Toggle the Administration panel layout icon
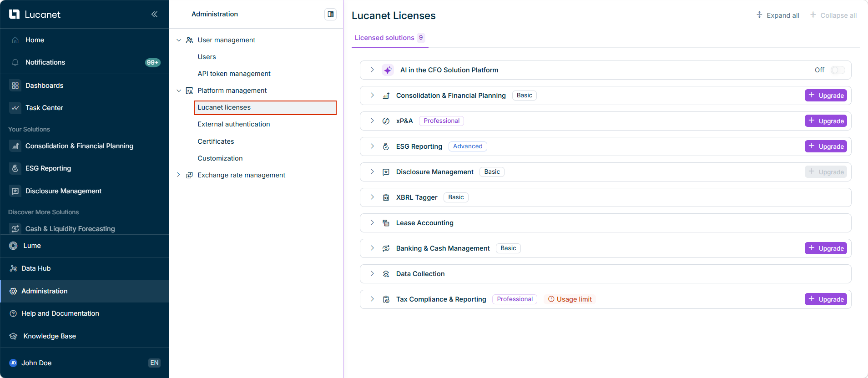Screen dimensions: 868x378 point(331,14)
